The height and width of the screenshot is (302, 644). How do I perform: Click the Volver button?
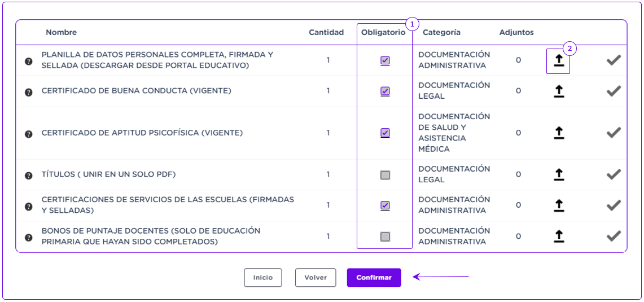coord(316,278)
